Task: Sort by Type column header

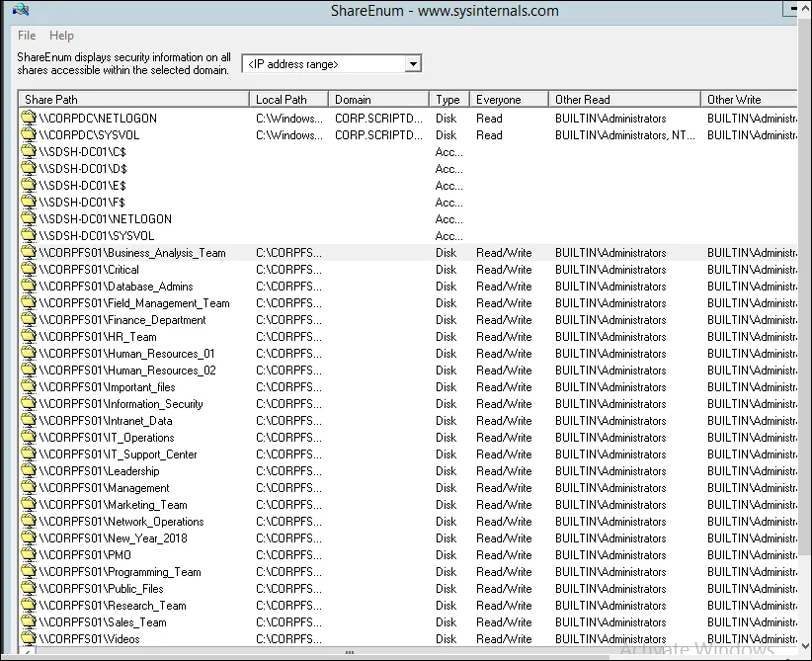Action: pos(449,100)
